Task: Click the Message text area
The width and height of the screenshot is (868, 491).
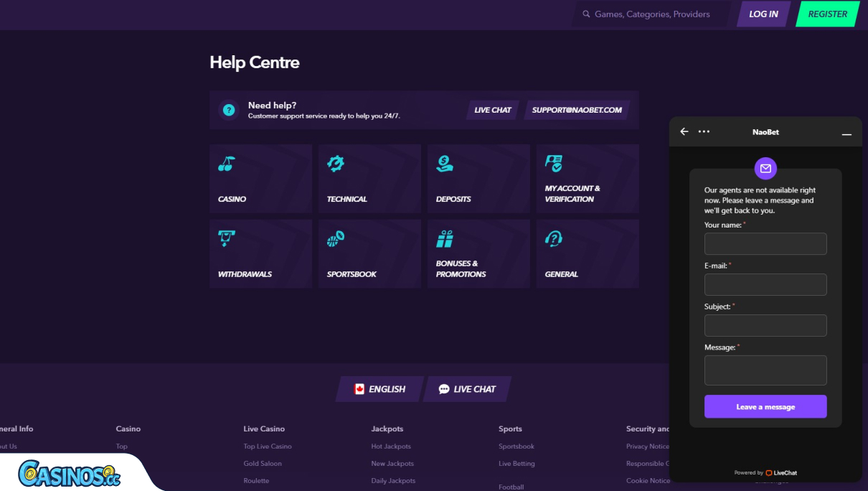Action: pyautogui.click(x=765, y=370)
